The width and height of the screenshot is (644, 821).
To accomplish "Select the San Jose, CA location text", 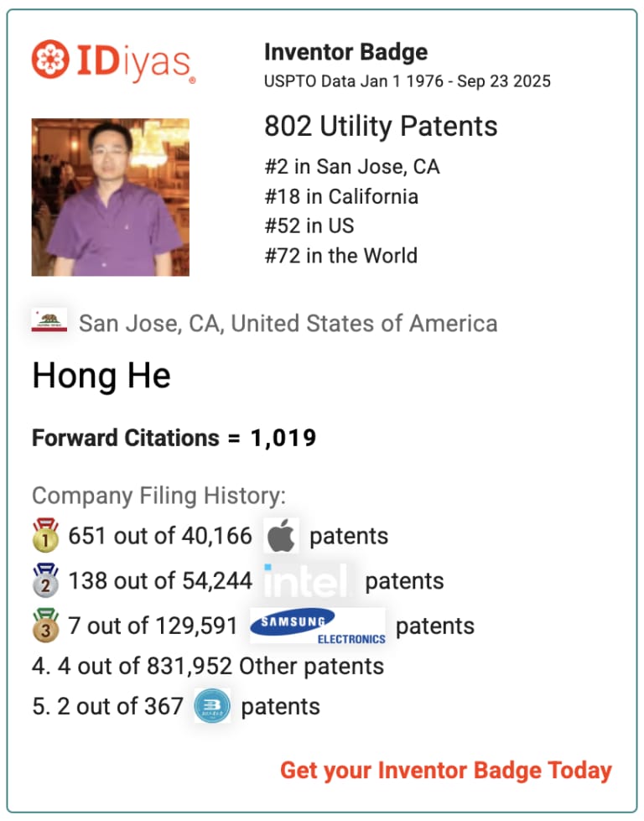I will [288, 323].
